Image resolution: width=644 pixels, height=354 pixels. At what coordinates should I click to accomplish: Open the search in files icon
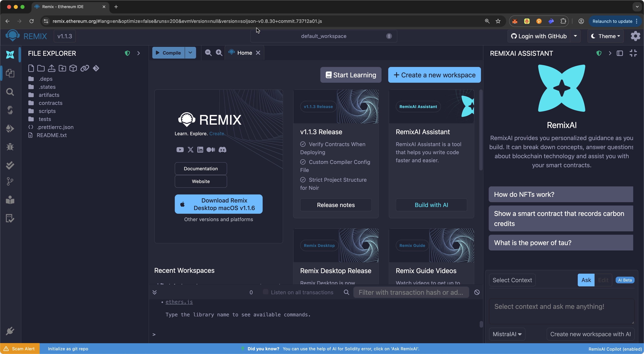[10, 92]
